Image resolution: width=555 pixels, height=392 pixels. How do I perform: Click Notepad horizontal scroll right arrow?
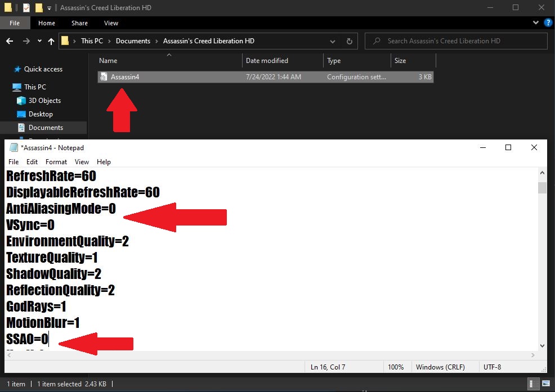tap(532, 355)
